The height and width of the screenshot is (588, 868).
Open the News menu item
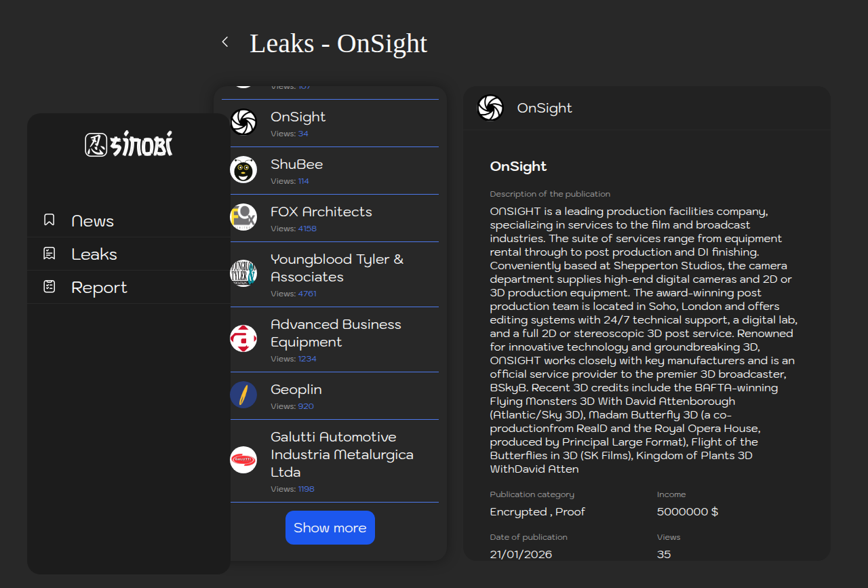[92, 221]
